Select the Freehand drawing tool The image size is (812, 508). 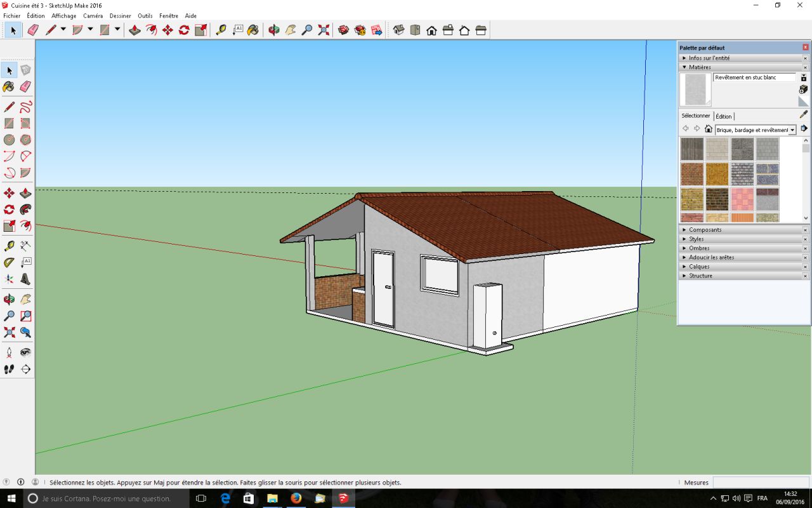click(25, 107)
